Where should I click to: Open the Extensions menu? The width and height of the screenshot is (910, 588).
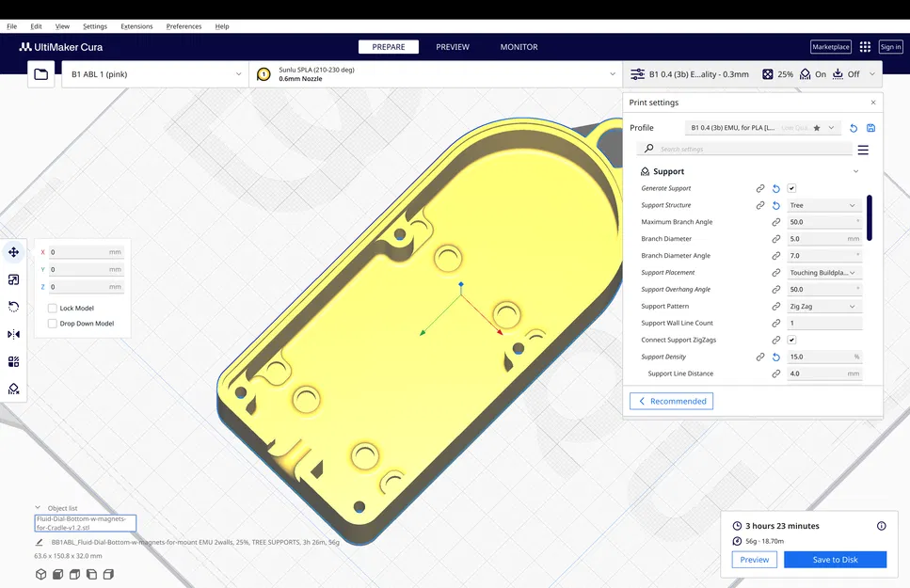pos(136,26)
